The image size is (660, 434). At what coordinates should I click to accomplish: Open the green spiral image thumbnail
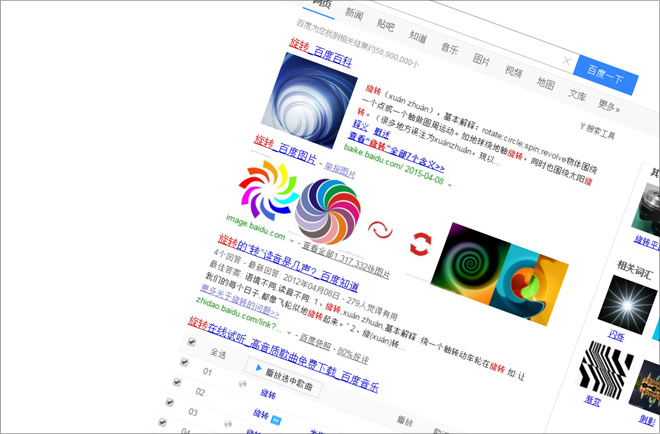469,261
